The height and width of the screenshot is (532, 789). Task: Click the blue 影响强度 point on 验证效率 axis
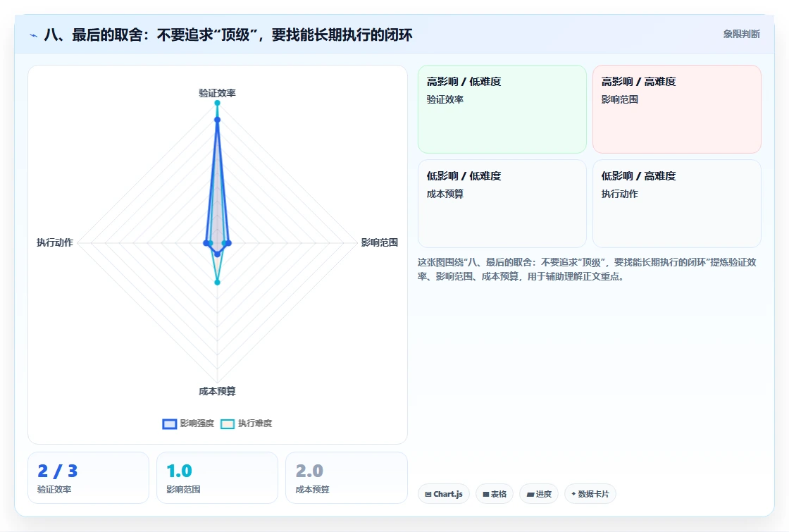[218, 120]
